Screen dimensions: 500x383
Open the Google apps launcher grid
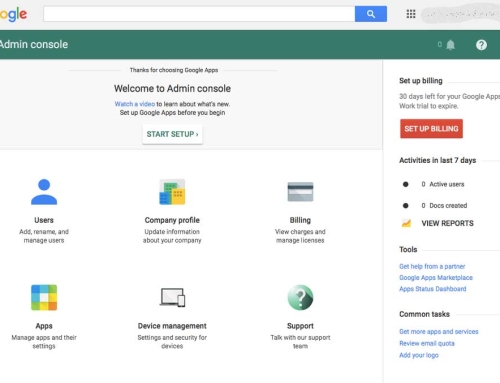click(x=411, y=14)
